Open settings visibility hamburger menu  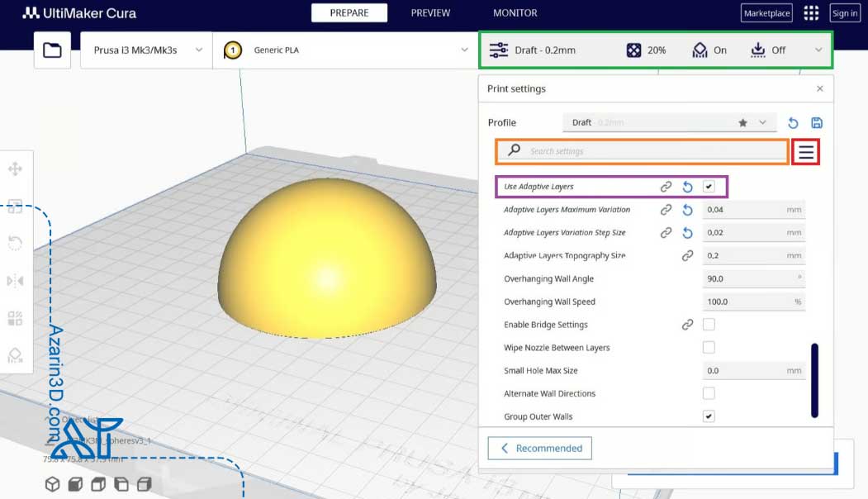point(806,152)
